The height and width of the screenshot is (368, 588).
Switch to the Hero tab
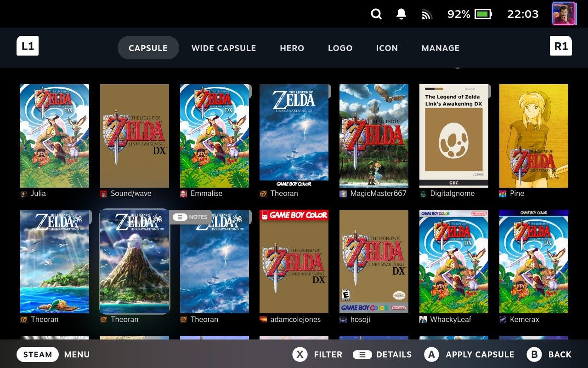click(292, 48)
